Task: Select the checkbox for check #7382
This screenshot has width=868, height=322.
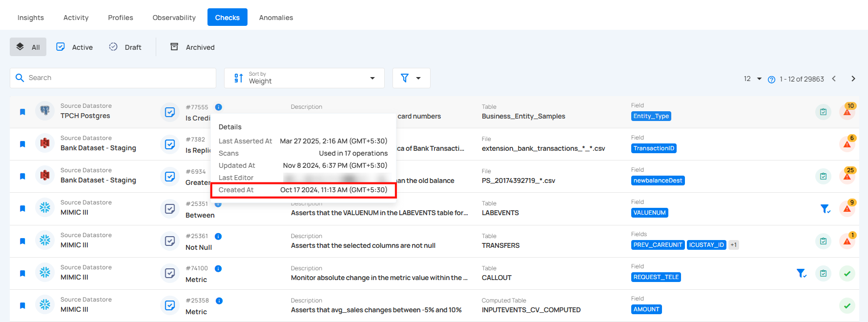Action: (170, 144)
